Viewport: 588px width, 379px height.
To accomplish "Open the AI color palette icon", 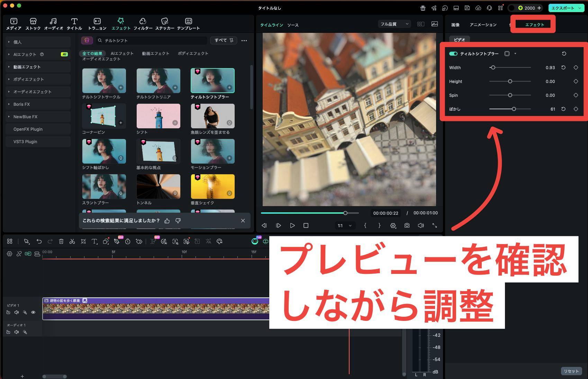I will pyautogui.click(x=219, y=241).
